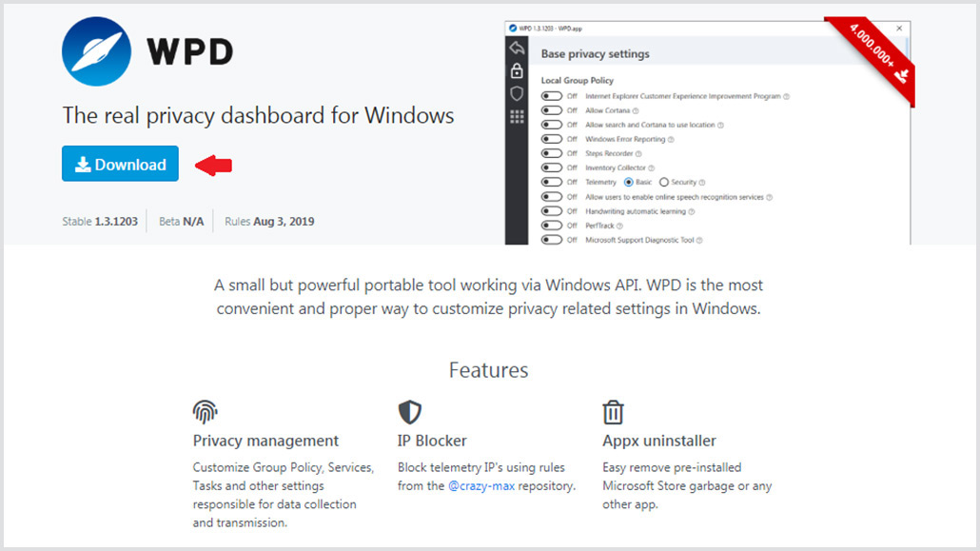Screen dimensions: 980x551
Task: Toggle the Telemetry switch
Action: click(551, 183)
